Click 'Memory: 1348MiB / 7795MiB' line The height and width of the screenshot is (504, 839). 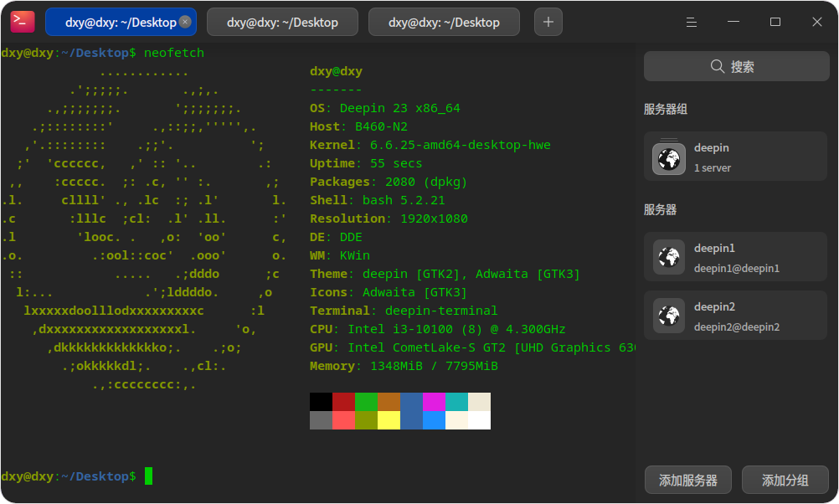(x=404, y=366)
